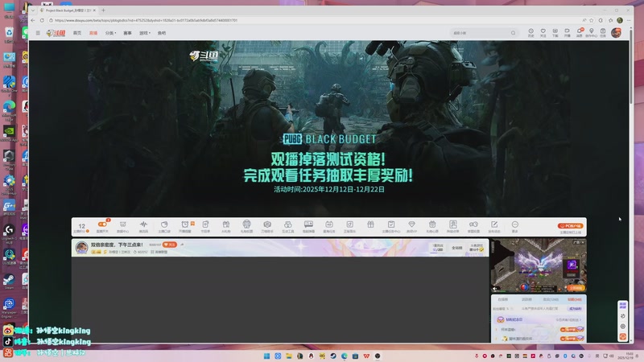Click the browser back arrow
644x362 pixels.
pos(33,20)
